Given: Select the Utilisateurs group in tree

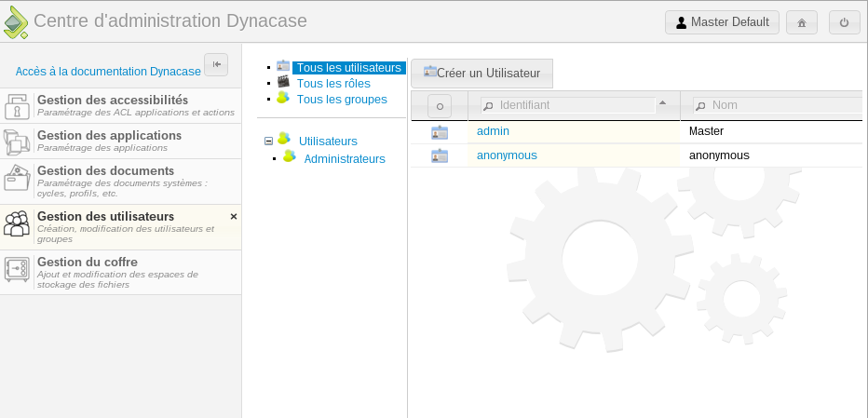Looking at the screenshot, I should tap(328, 142).
